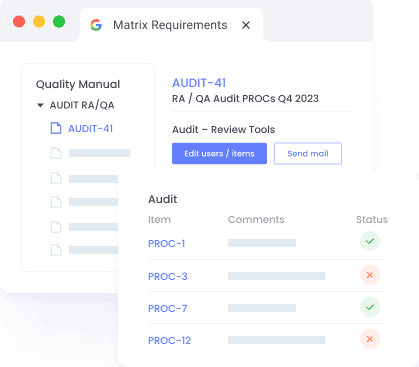
Task: Open the PROC-7 link
Action: [x=167, y=308]
